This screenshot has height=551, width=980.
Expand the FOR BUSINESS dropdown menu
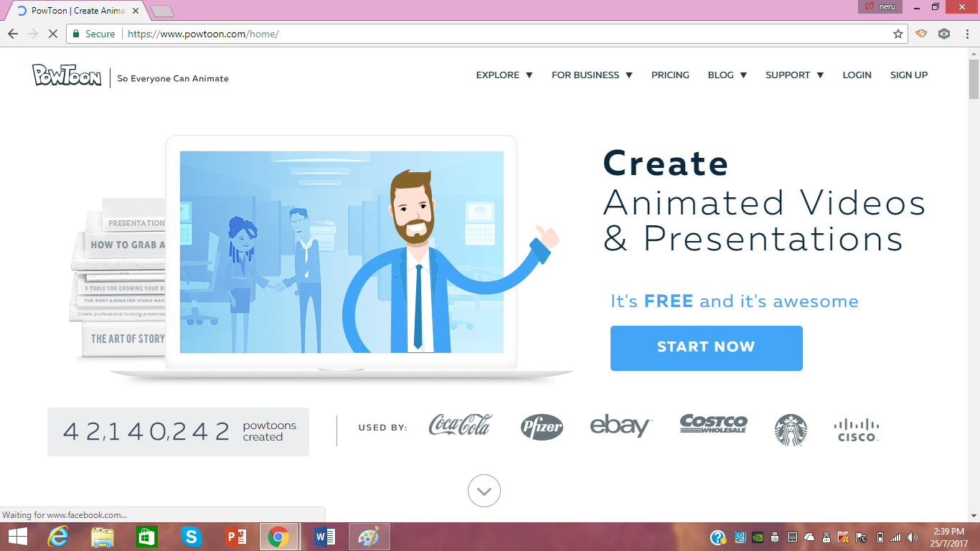click(x=592, y=75)
